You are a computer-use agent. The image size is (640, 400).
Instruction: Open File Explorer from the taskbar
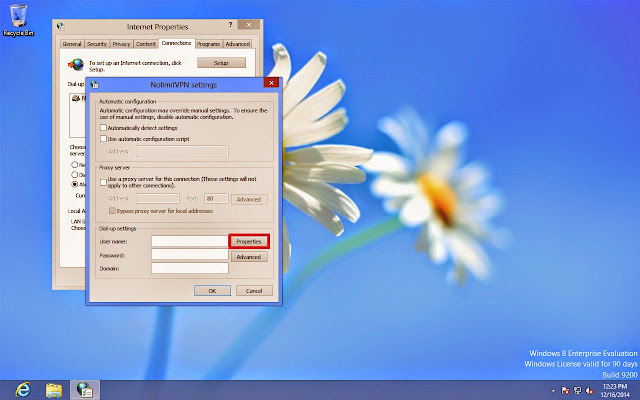click(x=54, y=390)
